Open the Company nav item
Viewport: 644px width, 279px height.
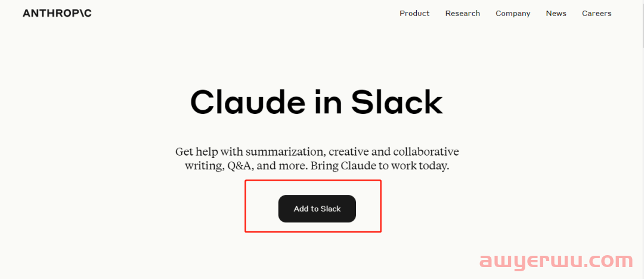513,14
